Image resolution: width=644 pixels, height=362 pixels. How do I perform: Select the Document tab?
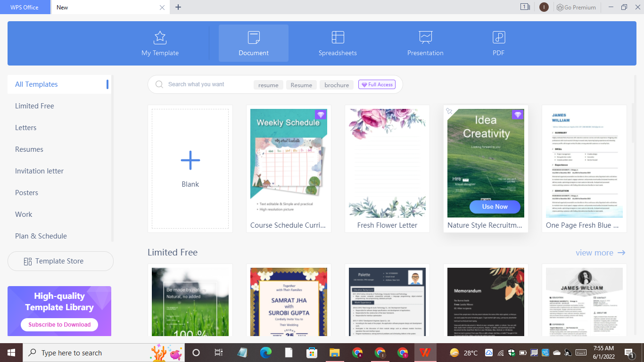coord(253,42)
